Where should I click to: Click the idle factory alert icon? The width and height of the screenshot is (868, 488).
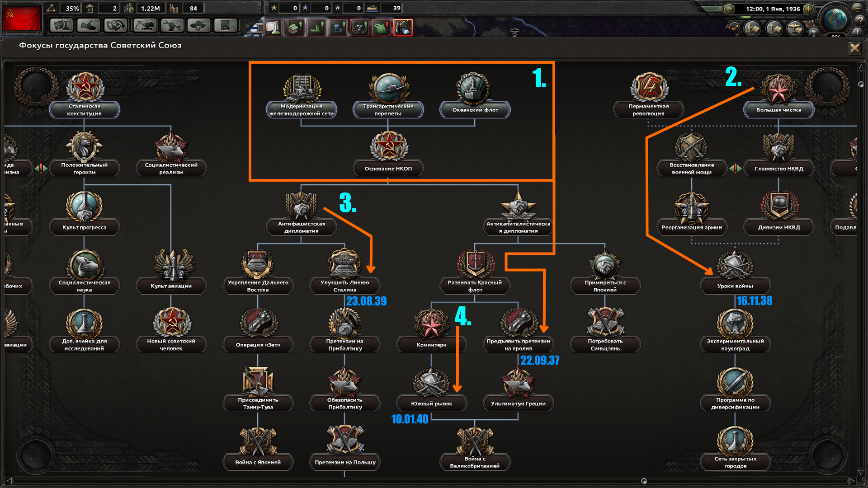[x=294, y=28]
